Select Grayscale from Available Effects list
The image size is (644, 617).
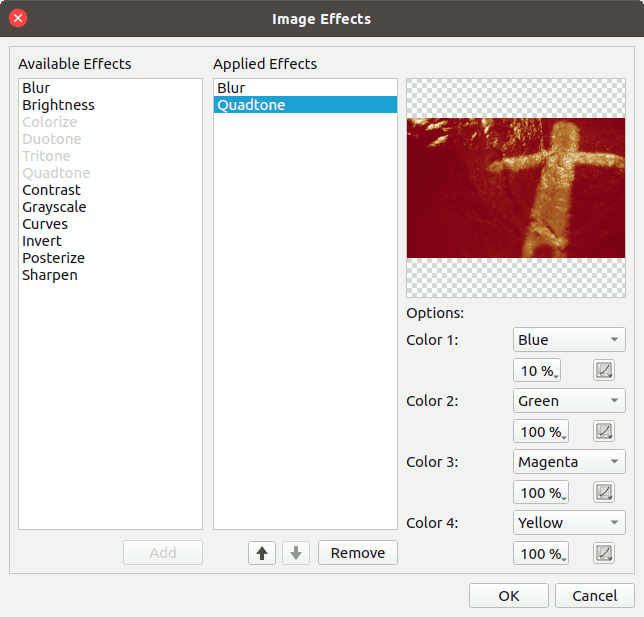pyautogui.click(x=54, y=207)
